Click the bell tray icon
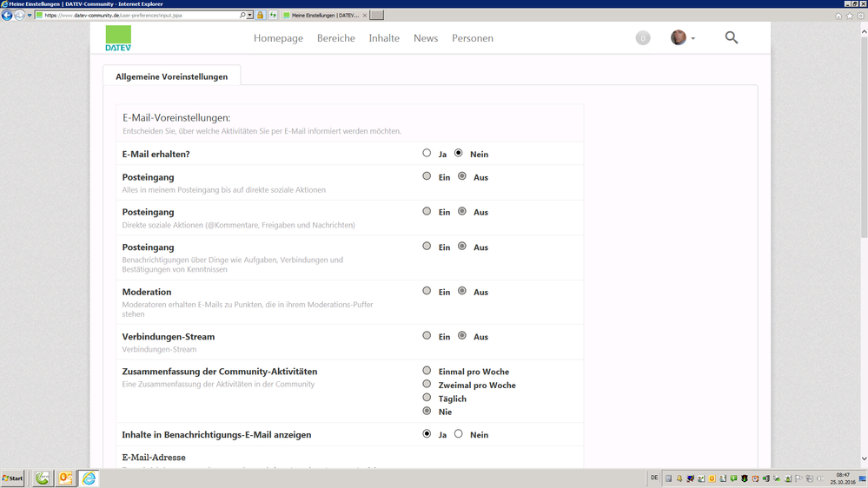This screenshot has width=868, height=488. 679,478
